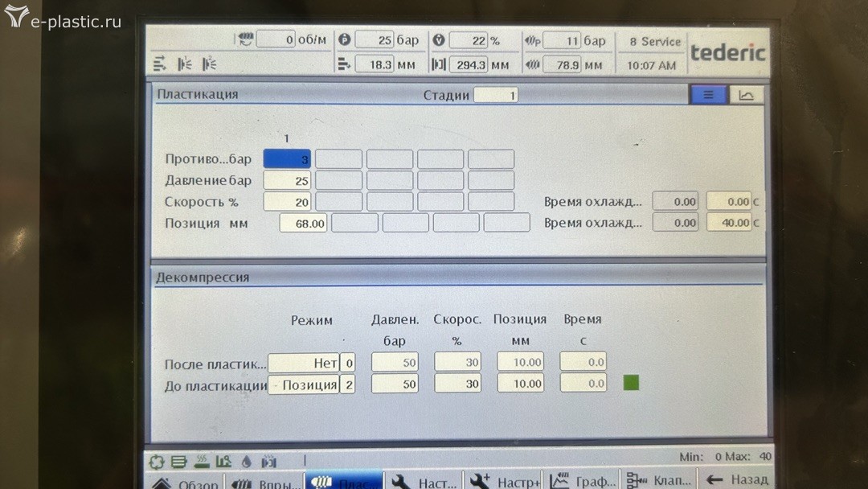Tap the oil drop lubrication icon
The image size is (868, 489).
coord(246,462)
